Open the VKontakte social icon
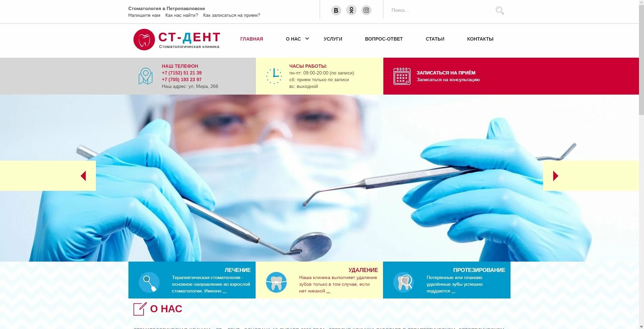The width and height of the screenshot is (644, 329). pos(336,10)
